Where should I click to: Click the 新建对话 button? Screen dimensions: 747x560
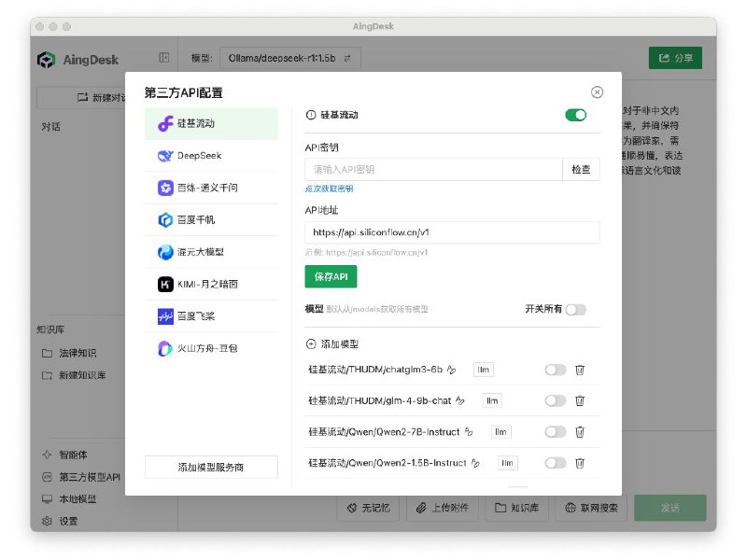coord(81,98)
